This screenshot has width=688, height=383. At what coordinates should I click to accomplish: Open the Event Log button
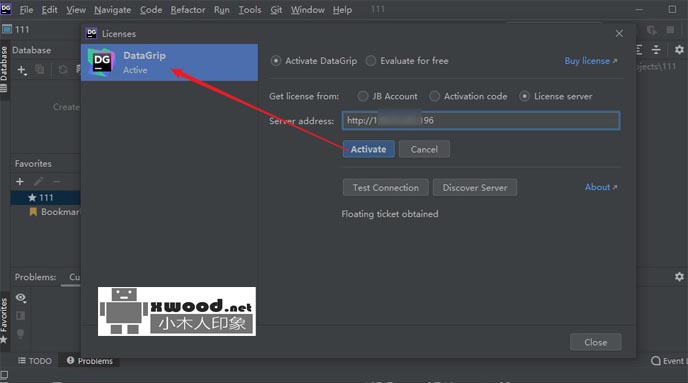click(669, 361)
